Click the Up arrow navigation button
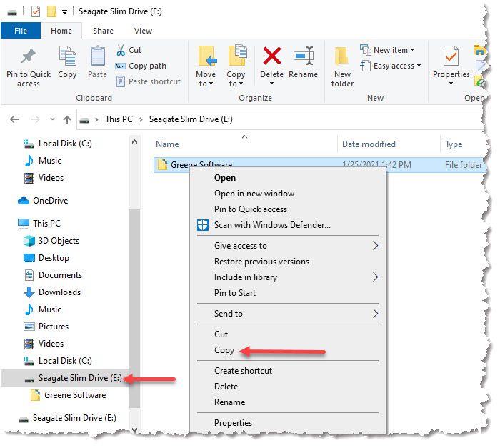Image resolution: width=500 pixels, height=448 pixels. [x=67, y=119]
